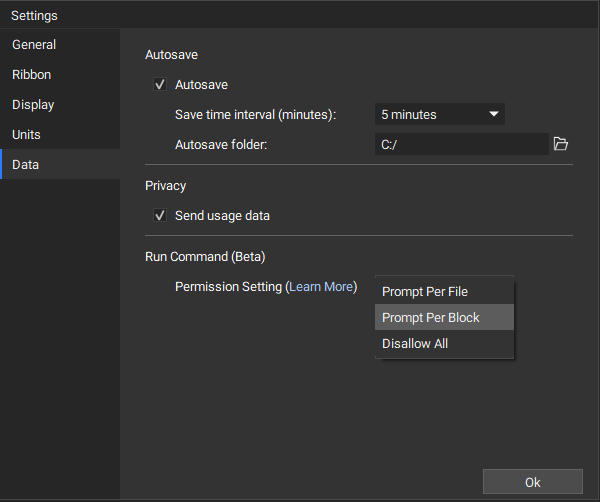
Task: Open the autosave folder browse icon
Action: (x=561, y=144)
